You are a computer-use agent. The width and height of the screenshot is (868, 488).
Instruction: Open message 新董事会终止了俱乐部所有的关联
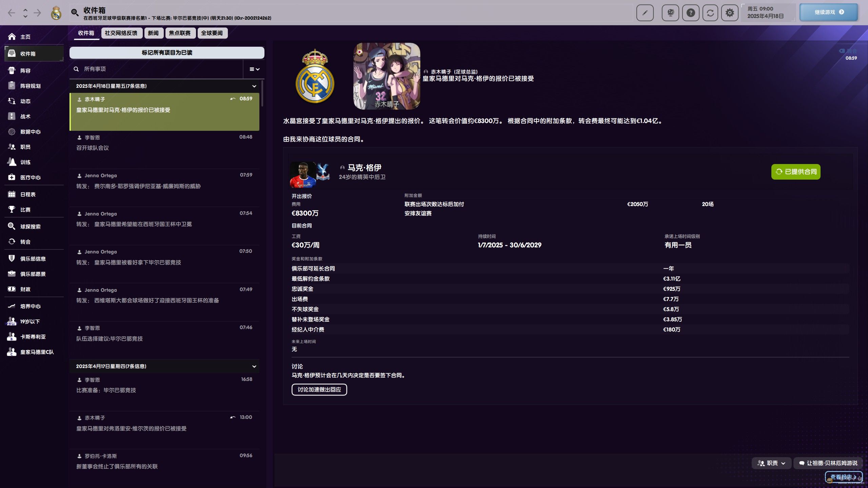coord(164,468)
